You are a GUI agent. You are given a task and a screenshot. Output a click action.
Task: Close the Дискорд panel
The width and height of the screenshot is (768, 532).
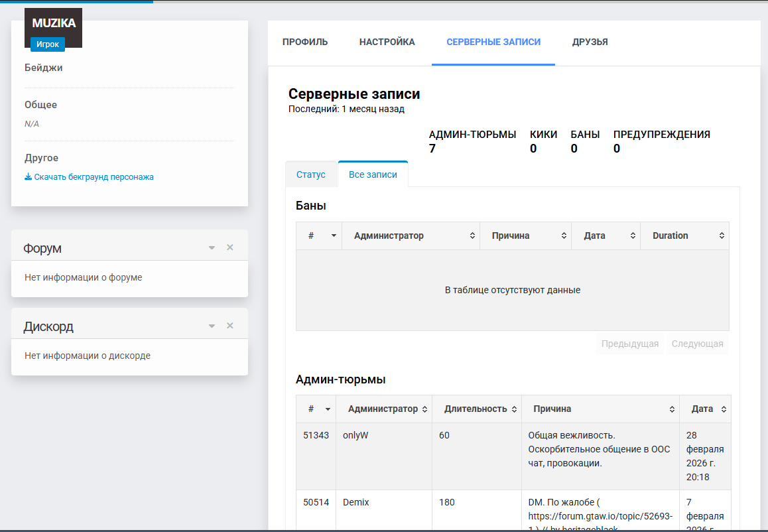pos(229,326)
